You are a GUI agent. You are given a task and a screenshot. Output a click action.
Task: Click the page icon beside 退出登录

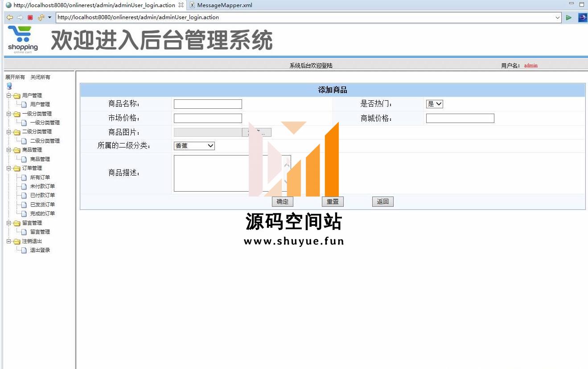(x=24, y=250)
